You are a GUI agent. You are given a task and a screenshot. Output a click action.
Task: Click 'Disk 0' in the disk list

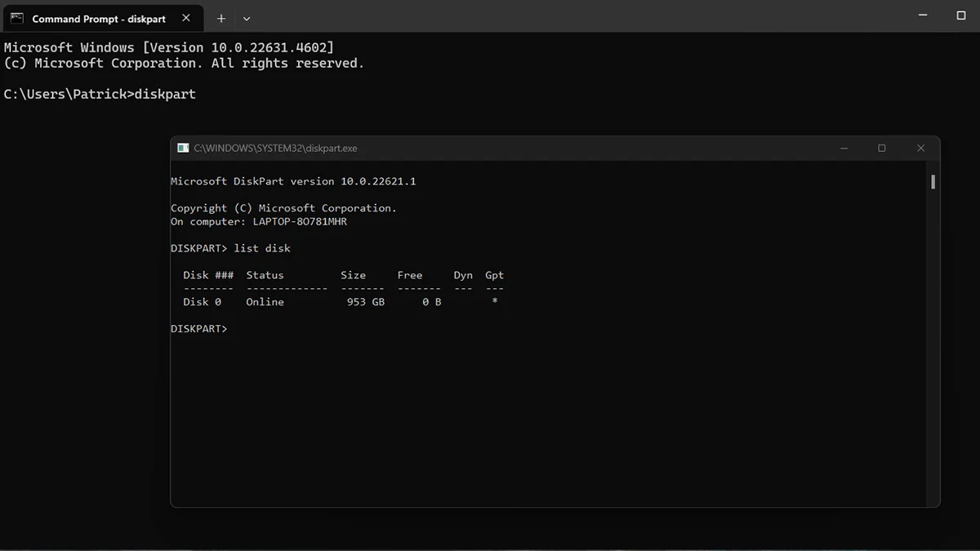(203, 302)
